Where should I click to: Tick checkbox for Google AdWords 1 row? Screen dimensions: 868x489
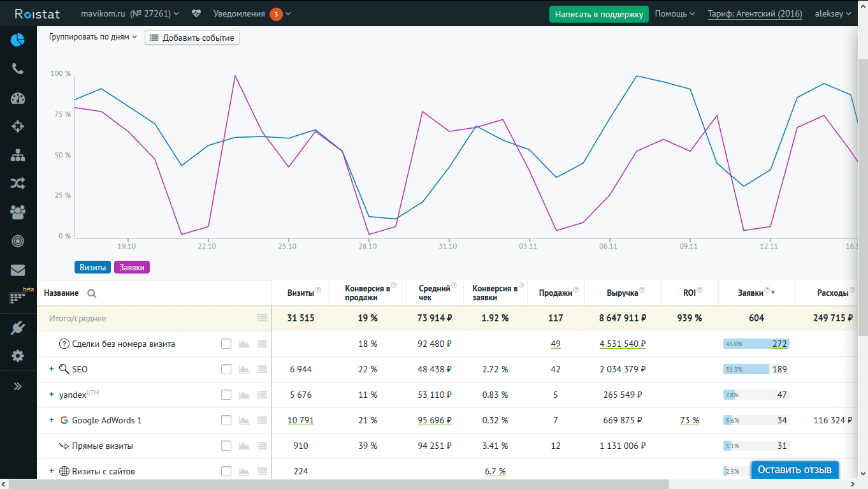point(226,420)
